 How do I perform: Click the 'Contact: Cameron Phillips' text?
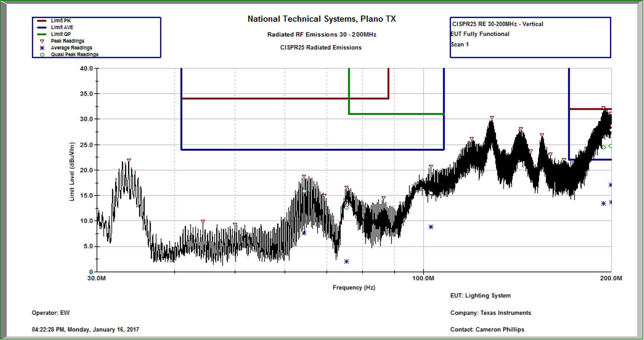[487, 329]
